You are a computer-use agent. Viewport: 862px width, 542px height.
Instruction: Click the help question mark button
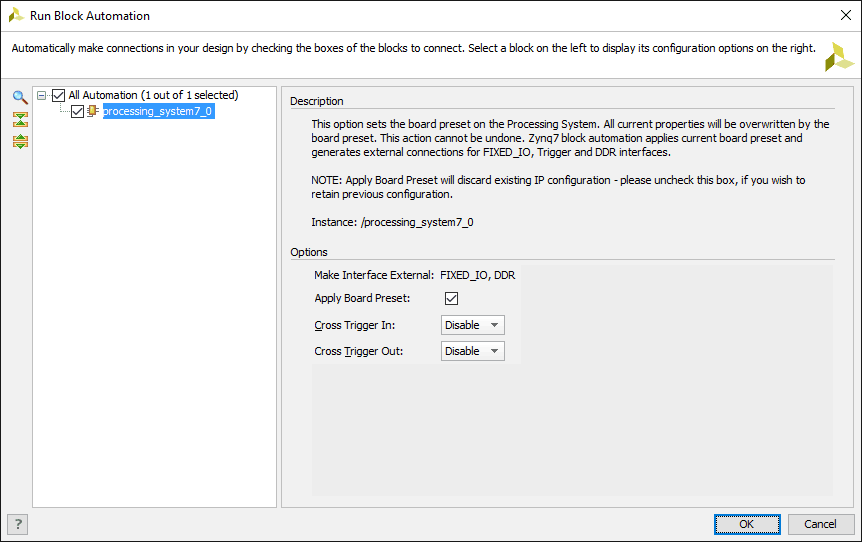(17, 524)
